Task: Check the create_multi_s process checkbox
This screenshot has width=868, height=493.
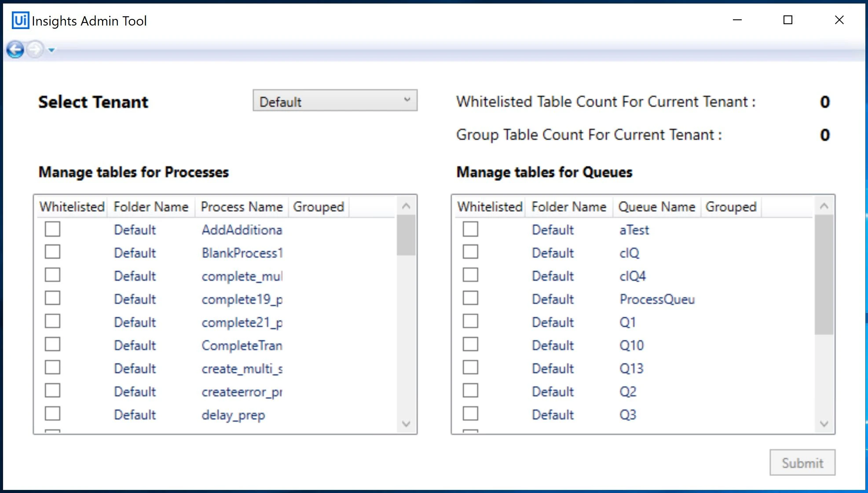Action: coord(52,368)
